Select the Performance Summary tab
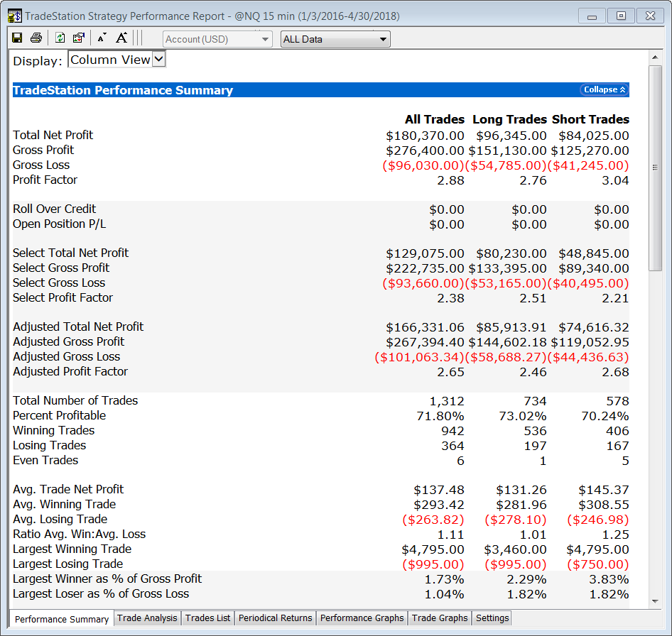672x636 pixels. coord(62,619)
